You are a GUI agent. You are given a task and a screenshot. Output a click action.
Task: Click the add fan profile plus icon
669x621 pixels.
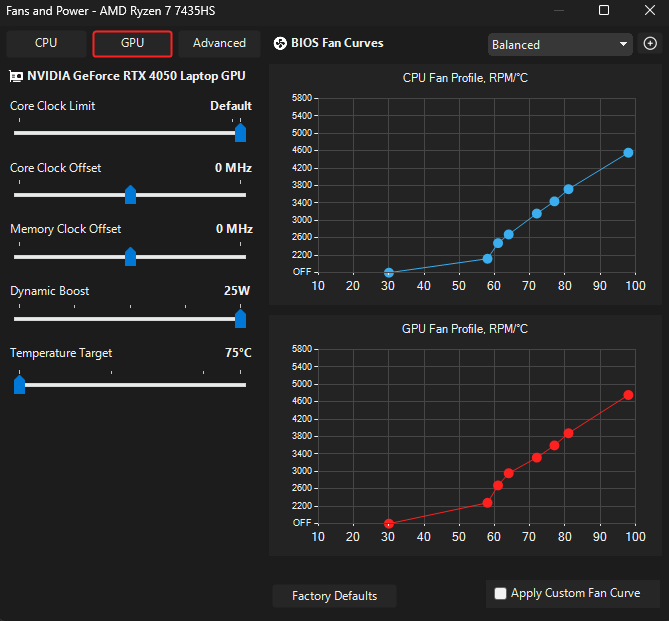(650, 43)
